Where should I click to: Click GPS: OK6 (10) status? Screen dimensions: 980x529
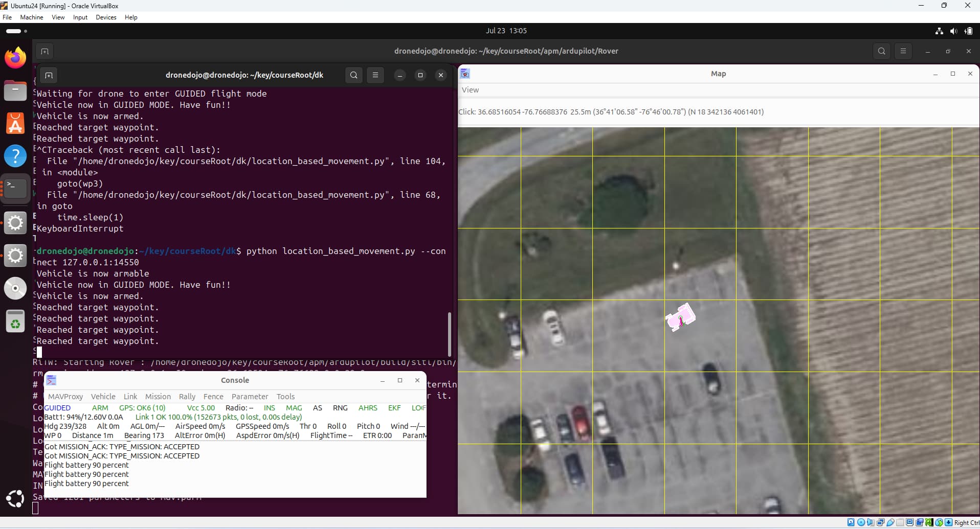pos(142,408)
